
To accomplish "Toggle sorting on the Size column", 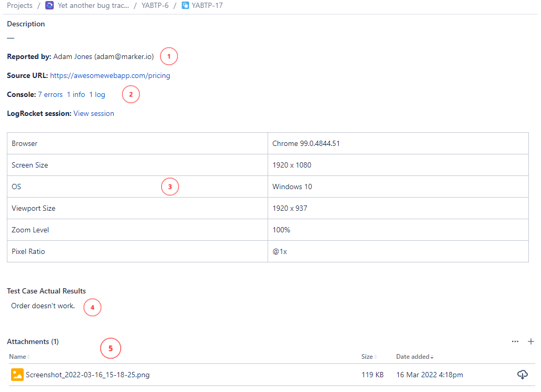I will coord(369,357).
